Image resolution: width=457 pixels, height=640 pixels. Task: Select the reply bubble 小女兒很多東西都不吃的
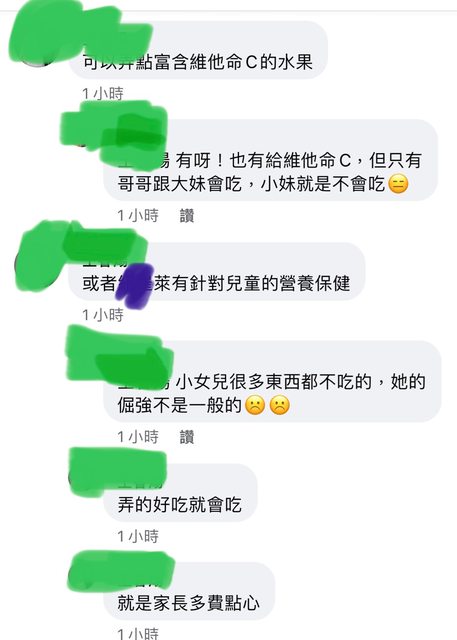click(x=273, y=381)
